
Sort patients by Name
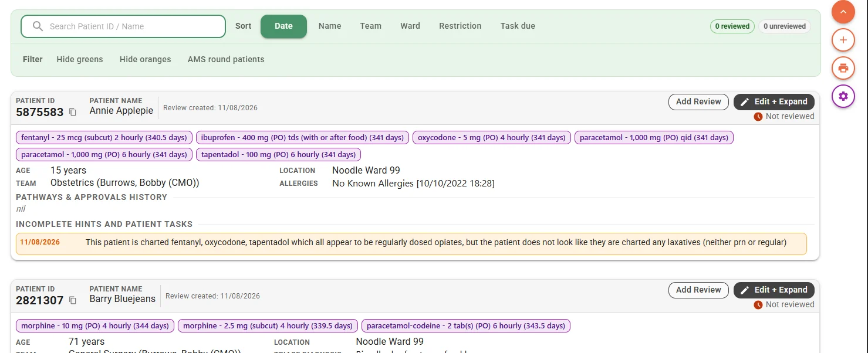coord(330,26)
